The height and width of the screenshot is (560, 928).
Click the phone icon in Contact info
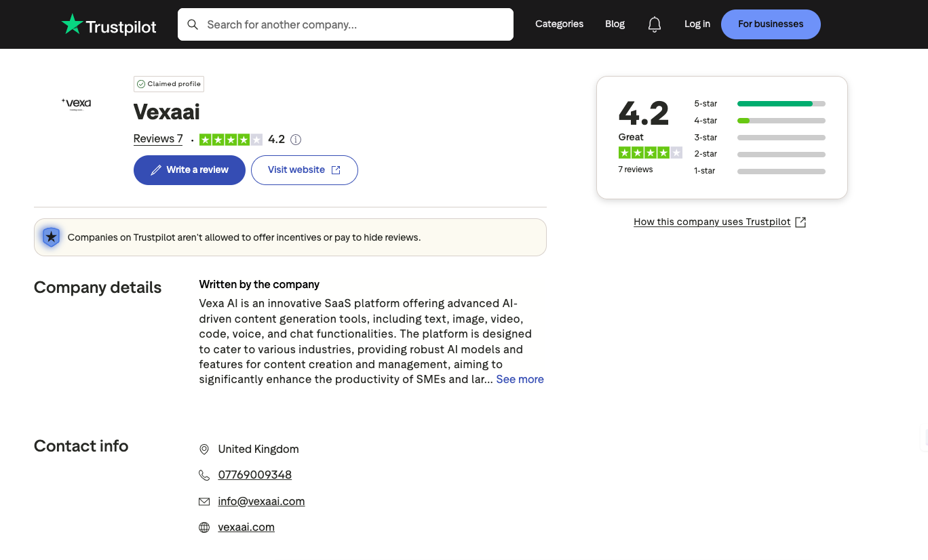click(x=204, y=475)
